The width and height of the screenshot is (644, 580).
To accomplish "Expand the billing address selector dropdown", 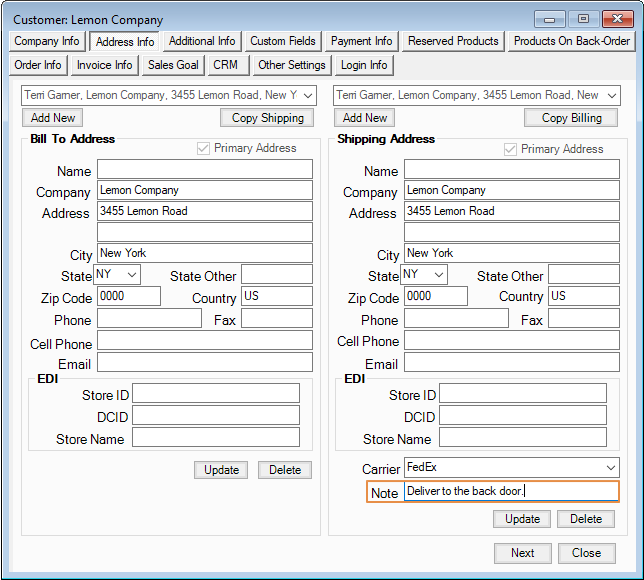I will pos(307,95).
